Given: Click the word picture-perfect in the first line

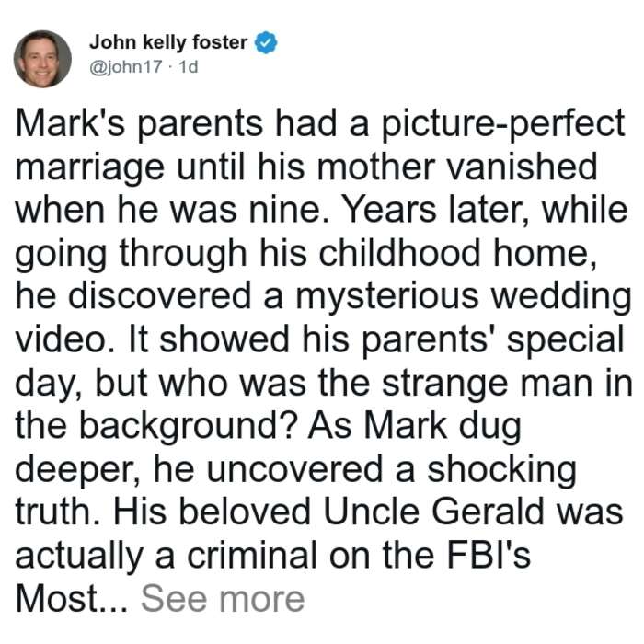Looking at the screenshot, I should 503,125.
